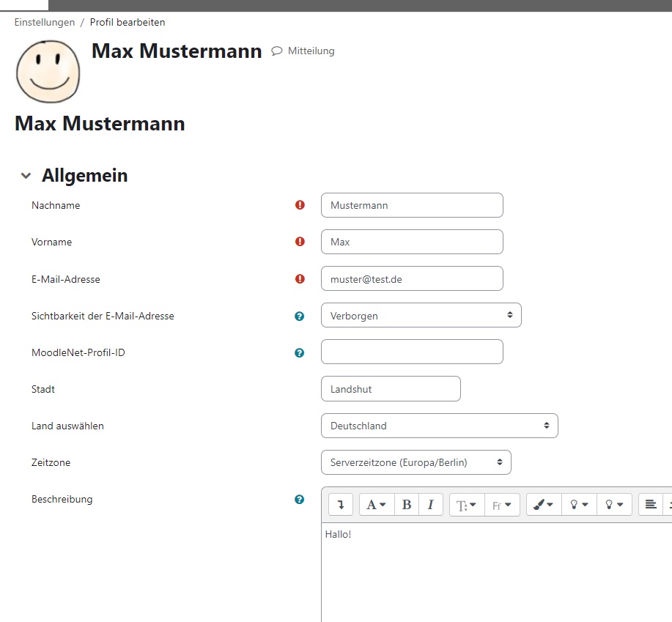Open the font family Ff dropdown
Image resolution: width=672 pixels, height=622 pixels.
502,505
